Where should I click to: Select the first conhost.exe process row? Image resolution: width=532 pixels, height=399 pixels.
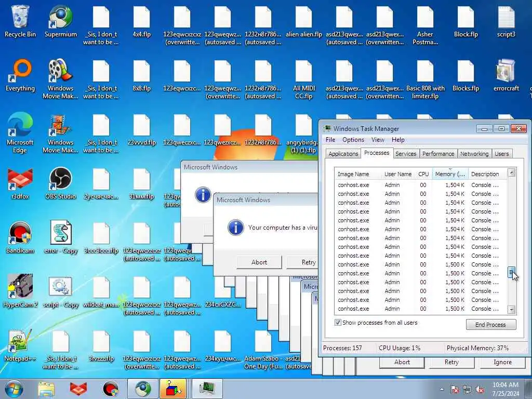[420, 185]
